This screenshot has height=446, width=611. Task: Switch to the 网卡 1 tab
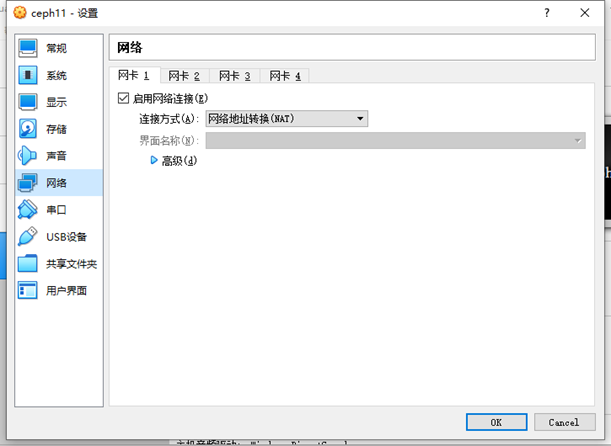134,75
